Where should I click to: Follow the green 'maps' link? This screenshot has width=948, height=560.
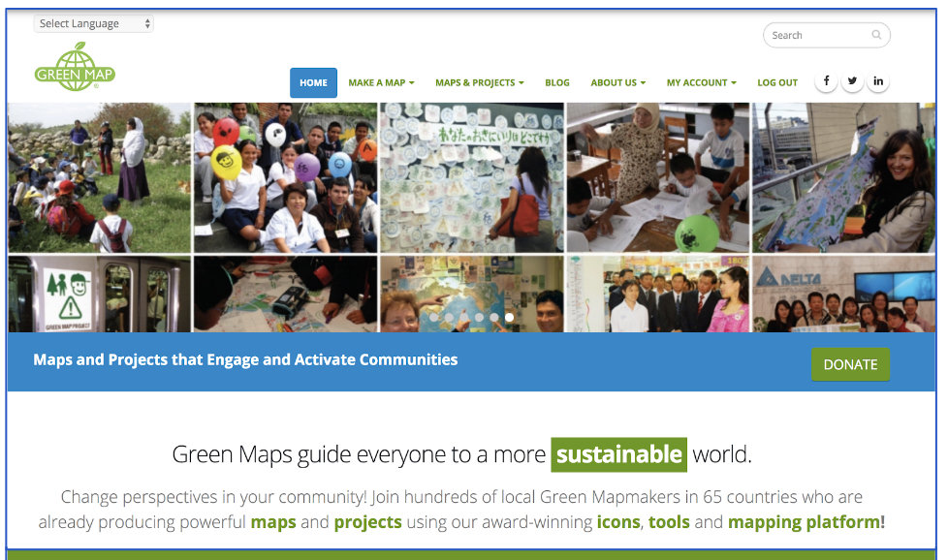click(273, 522)
